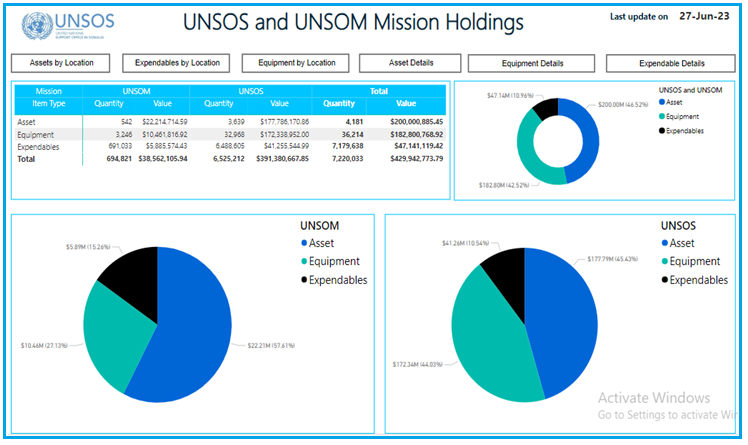Click the $177,786,170.86 cell
The image size is (748, 445).
(x=284, y=122)
